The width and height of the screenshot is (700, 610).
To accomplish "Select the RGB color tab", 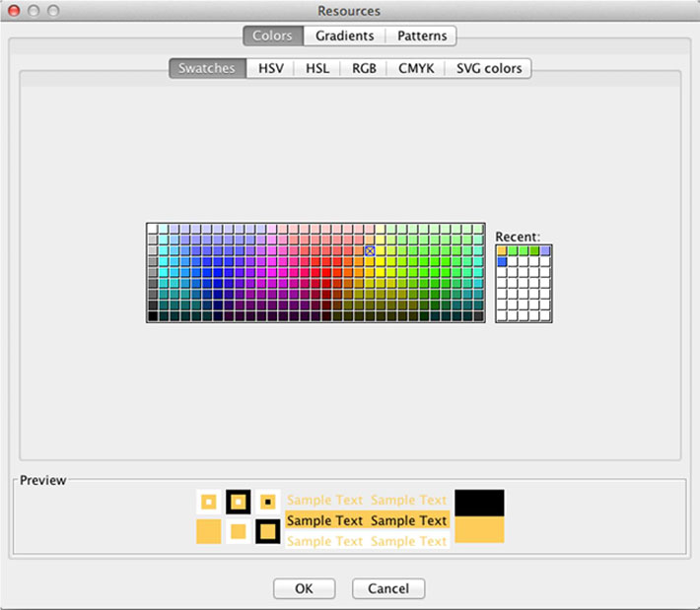I will (x=364, y=68).
